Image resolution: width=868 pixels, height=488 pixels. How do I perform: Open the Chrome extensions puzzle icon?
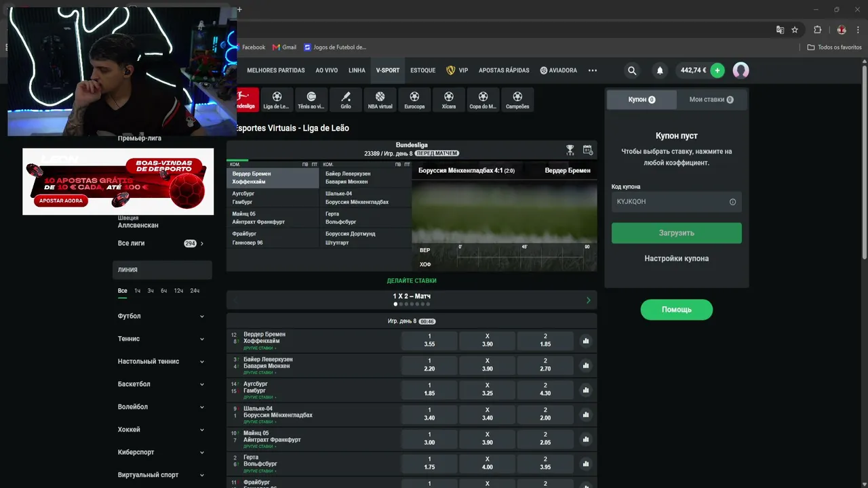(817, 30)
